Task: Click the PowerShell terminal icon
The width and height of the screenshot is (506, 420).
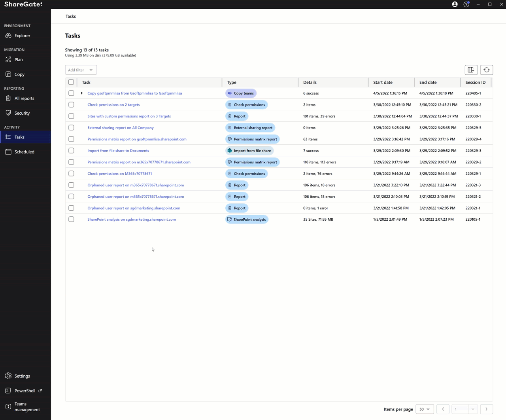Action: [x=8, y=391]
